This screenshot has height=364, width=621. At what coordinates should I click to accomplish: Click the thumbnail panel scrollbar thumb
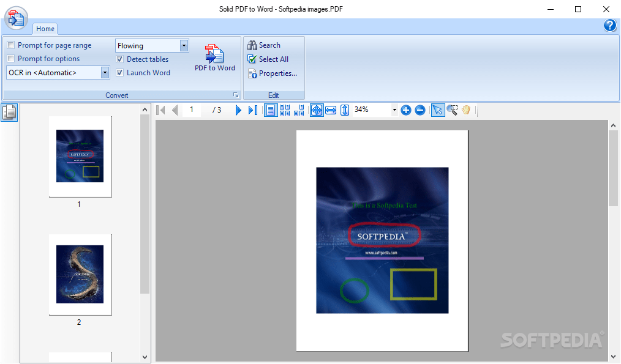pos(145,204)
